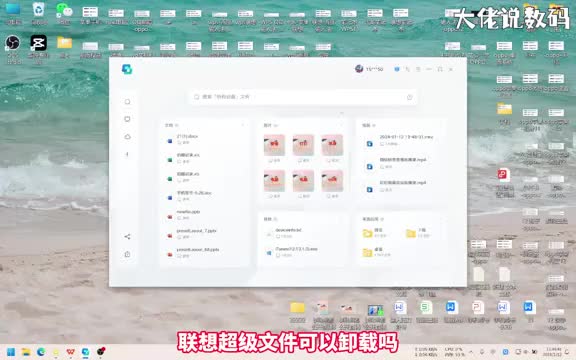576x360 pixels.
Task: Open the 2024-01-12 13-40-33.mkv video
Action: [x=401, y=140]
